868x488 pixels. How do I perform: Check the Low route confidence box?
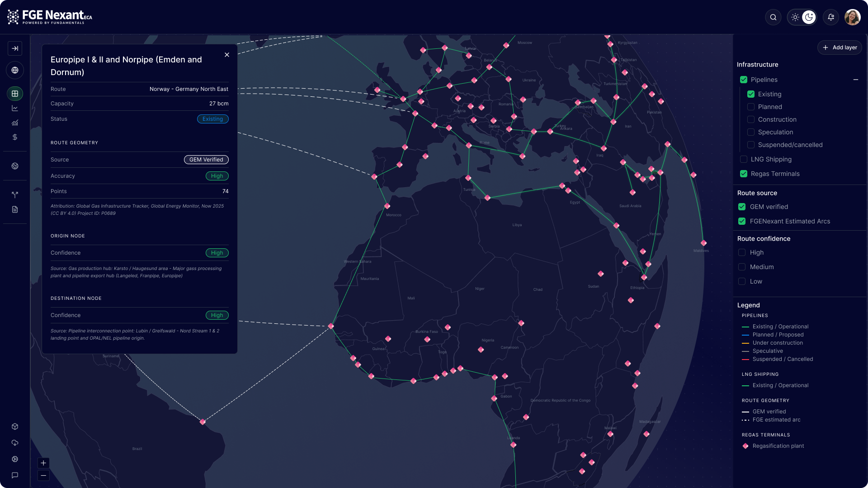click(x=742, y=281)
